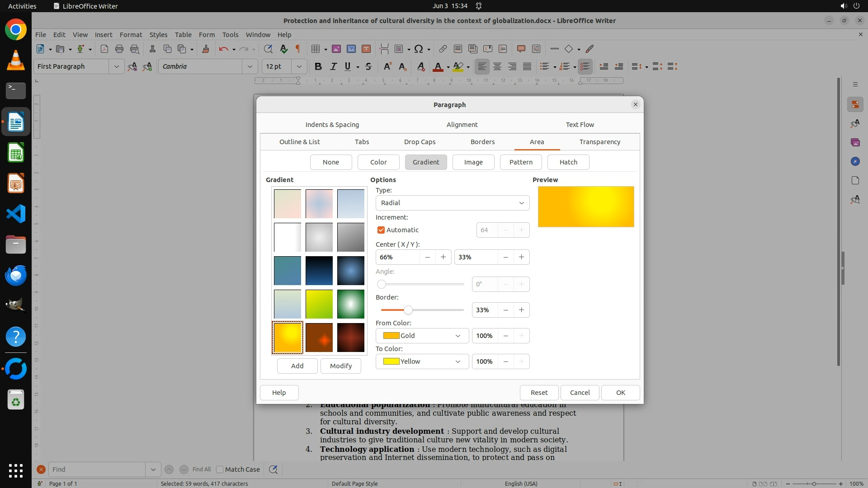Screen dimensions: 868x488
Task: Click the Justified alignment icon
Action: point(527,66)
